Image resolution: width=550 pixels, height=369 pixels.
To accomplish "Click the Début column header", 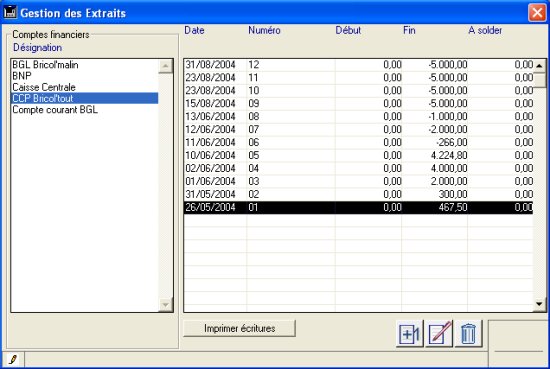I will point(348,30).
